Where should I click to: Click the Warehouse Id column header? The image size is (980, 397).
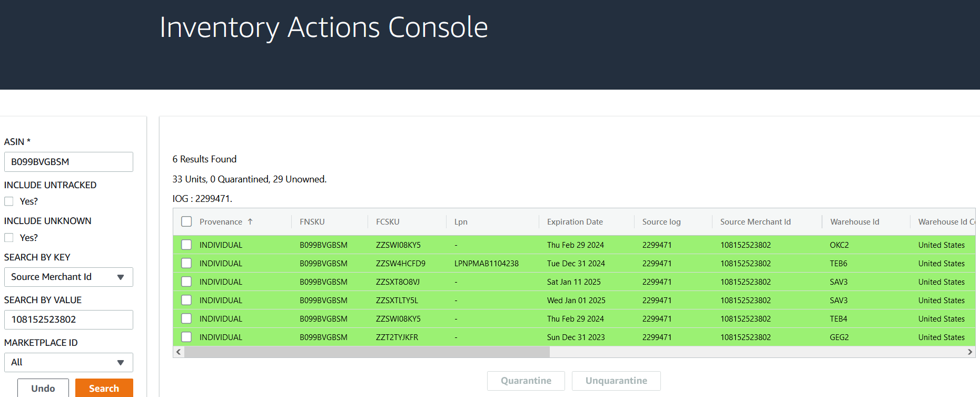tap(855, 222)
